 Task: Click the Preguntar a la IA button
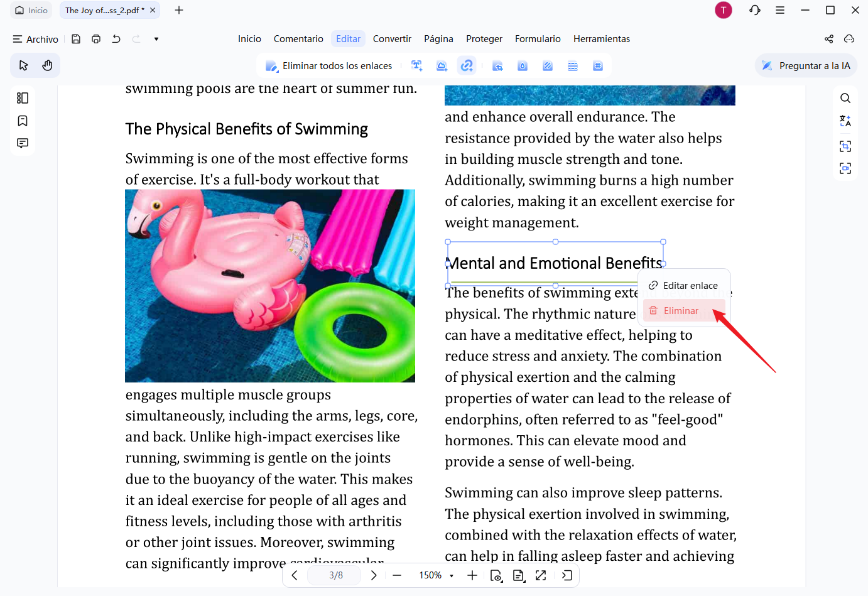[806, 65]
